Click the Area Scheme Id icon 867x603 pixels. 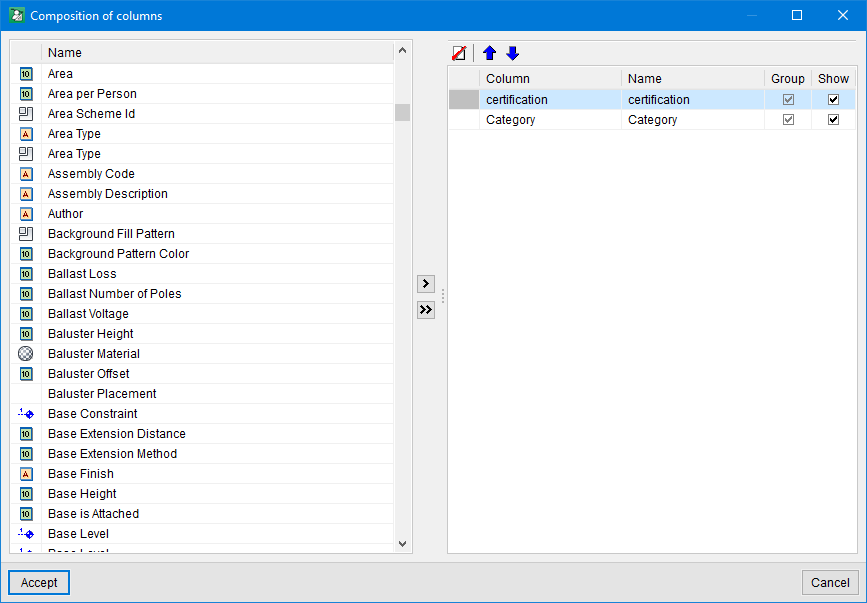coord(26,114)
